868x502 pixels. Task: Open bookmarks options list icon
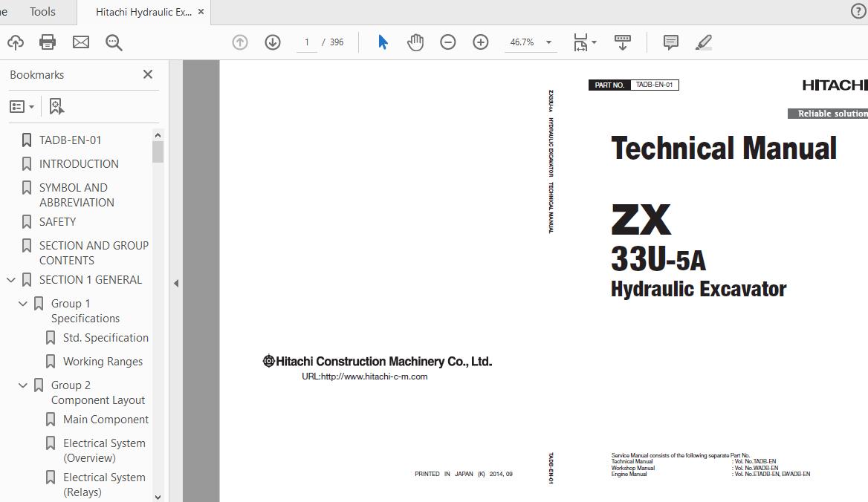coord(17,107)
